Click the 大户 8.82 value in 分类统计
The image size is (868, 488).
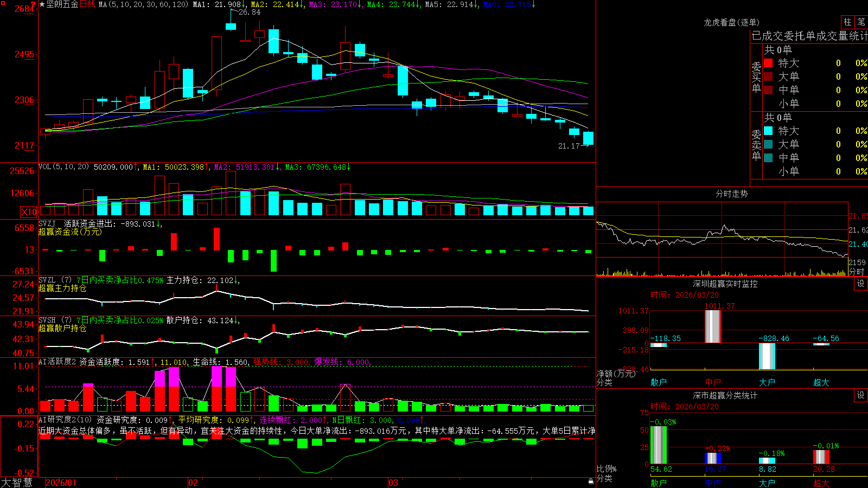pyautogui.click(x=768, y=469)
